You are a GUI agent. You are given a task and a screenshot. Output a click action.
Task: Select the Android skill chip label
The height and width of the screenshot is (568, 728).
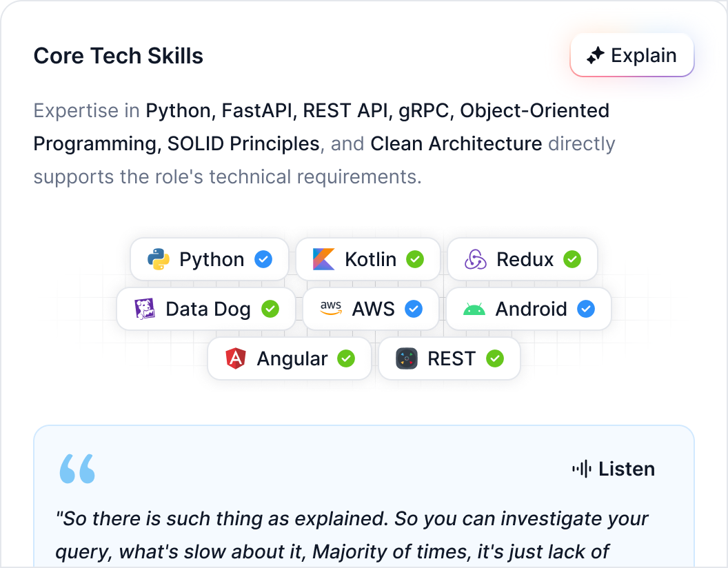point(531,309)
